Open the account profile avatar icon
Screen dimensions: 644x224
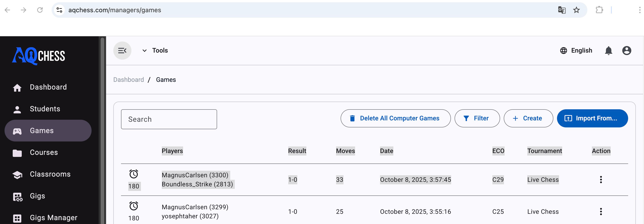[x=627, y=51]
